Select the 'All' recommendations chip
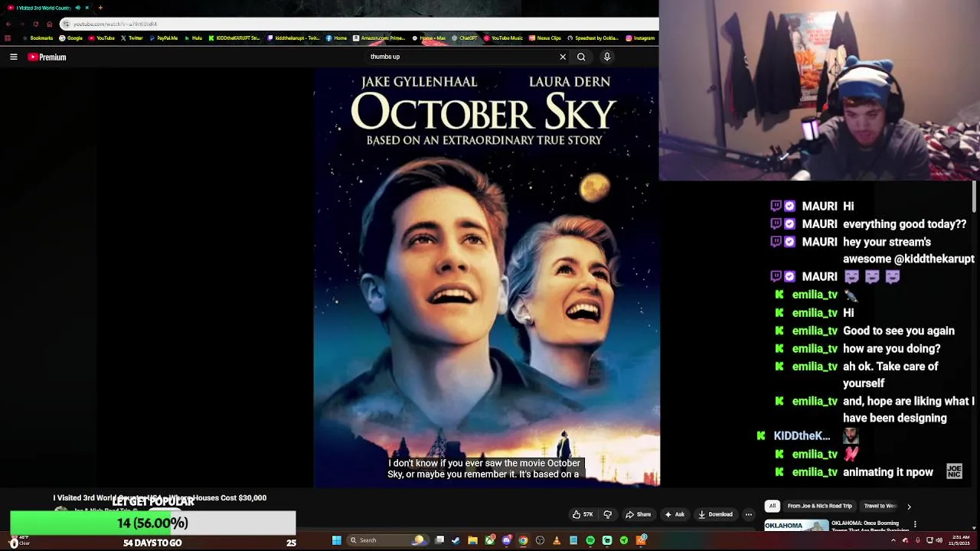The image size is (980, 551). pyautogui.click(x=773, y=506)
